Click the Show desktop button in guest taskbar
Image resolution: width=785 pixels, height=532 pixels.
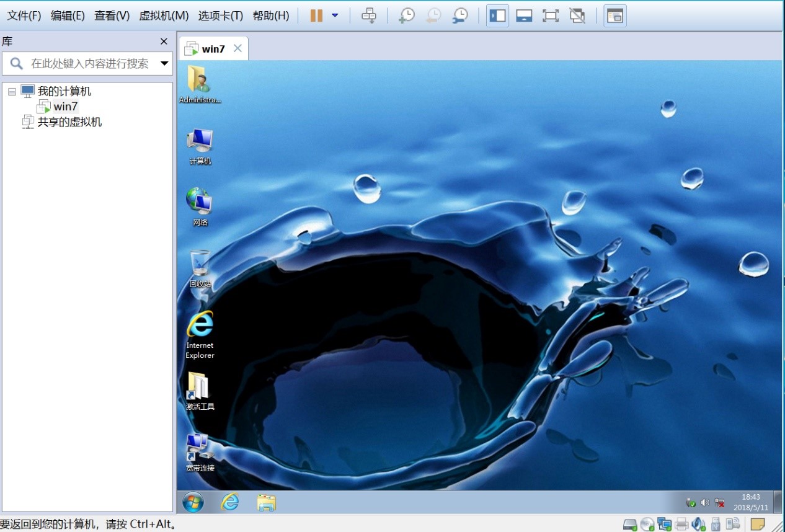coord(778,502)
